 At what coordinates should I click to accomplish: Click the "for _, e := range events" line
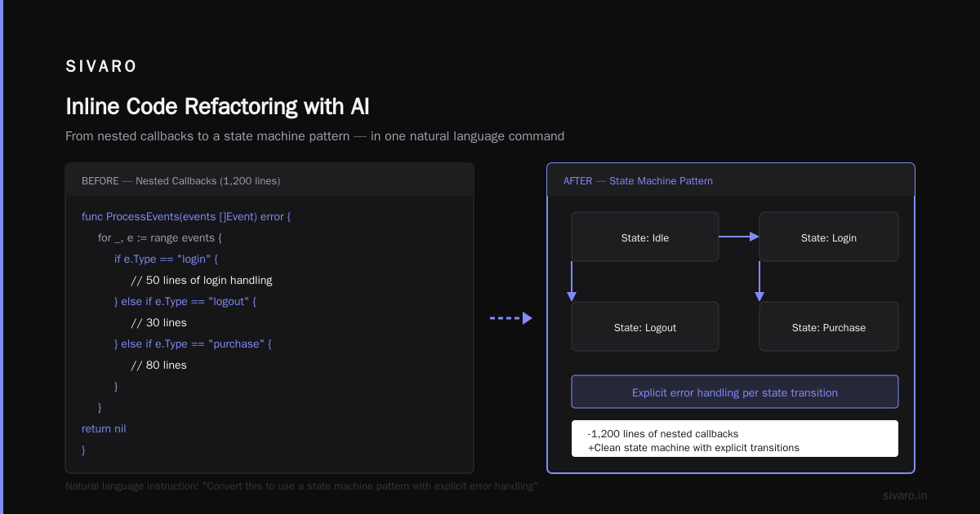(160, 237)
